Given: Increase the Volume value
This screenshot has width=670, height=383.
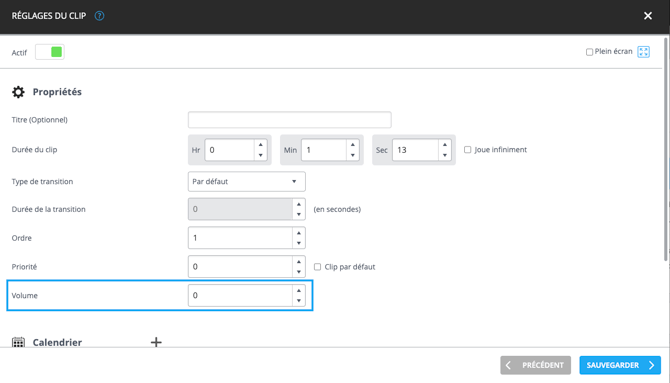Looking at the screenshot, I should [x=299, y=291].
